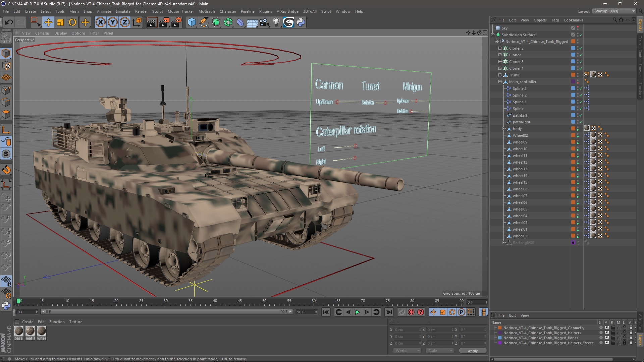Add a Light object
Image resolution: width=644 pixels, height=362 pixels.
click(x=276, y=22)
